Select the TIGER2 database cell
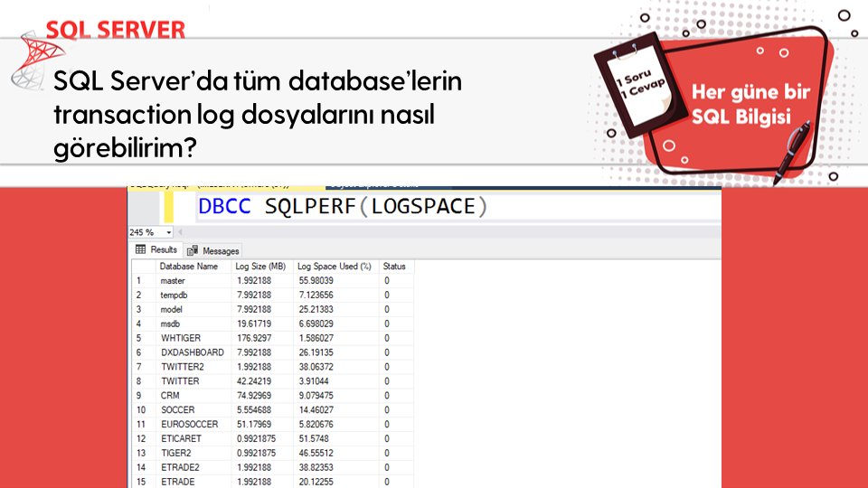Viewport: 868px width, 488px height. tap(193, 453)
